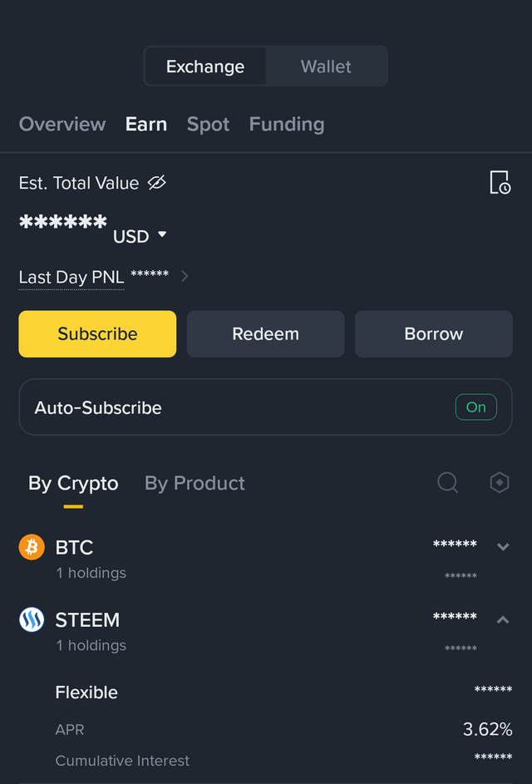532x784 pixels.
Task: Open the holdings search magnifier icon
Action: [447, 483]
